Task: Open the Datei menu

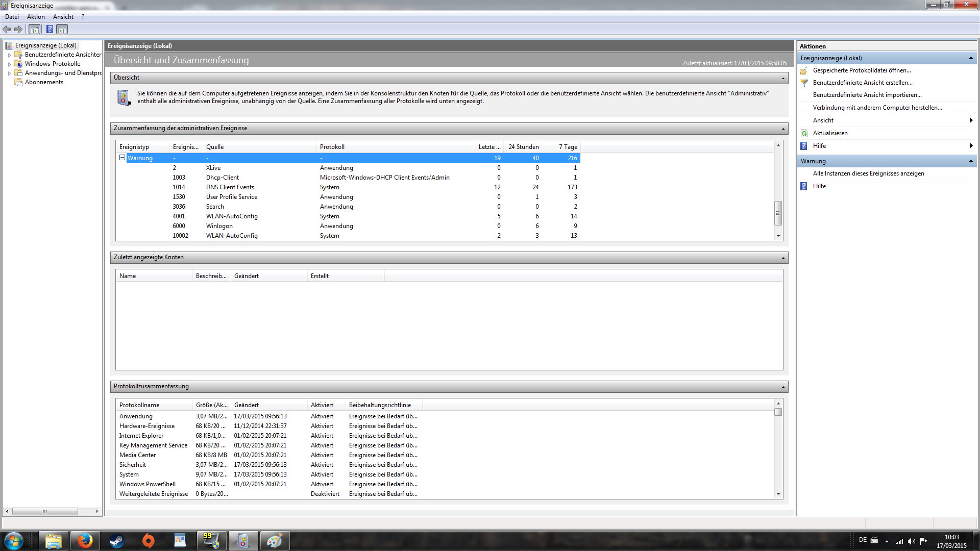Action: click(12, 17)
